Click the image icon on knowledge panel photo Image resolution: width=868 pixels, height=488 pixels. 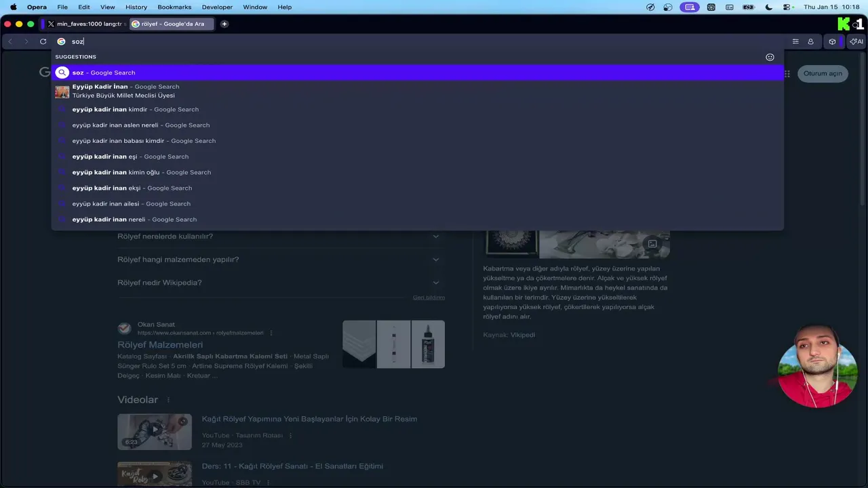click(652, 244)
